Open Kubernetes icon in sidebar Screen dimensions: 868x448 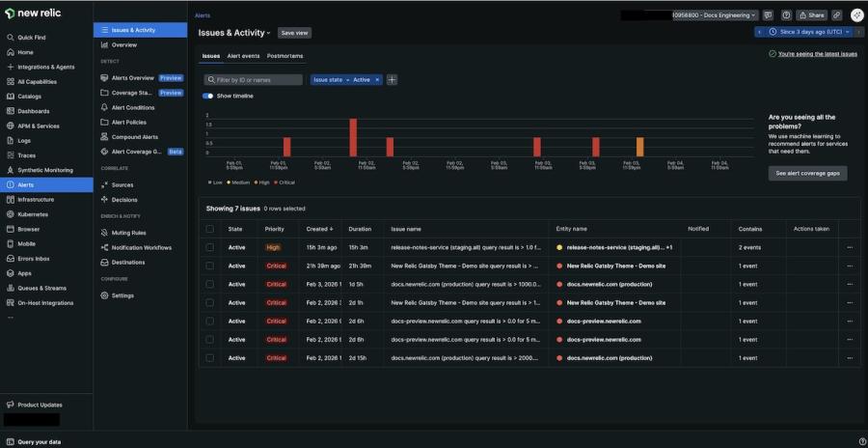(10, 214)
